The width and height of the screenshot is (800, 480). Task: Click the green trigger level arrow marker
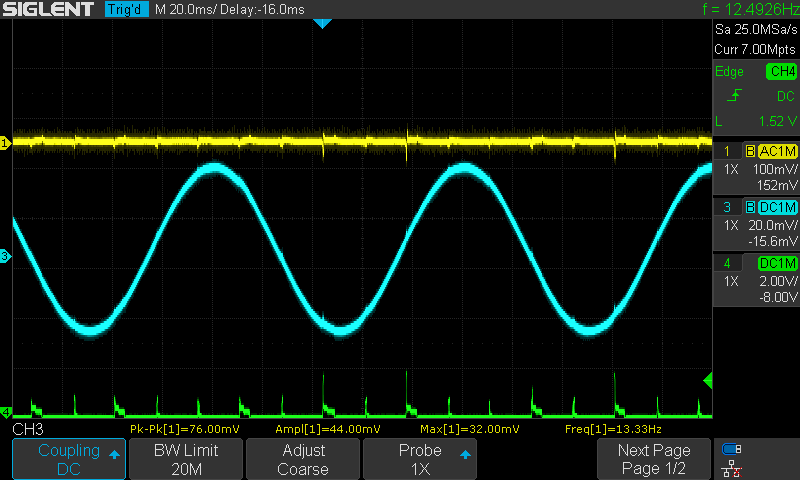tap(707, 381)
